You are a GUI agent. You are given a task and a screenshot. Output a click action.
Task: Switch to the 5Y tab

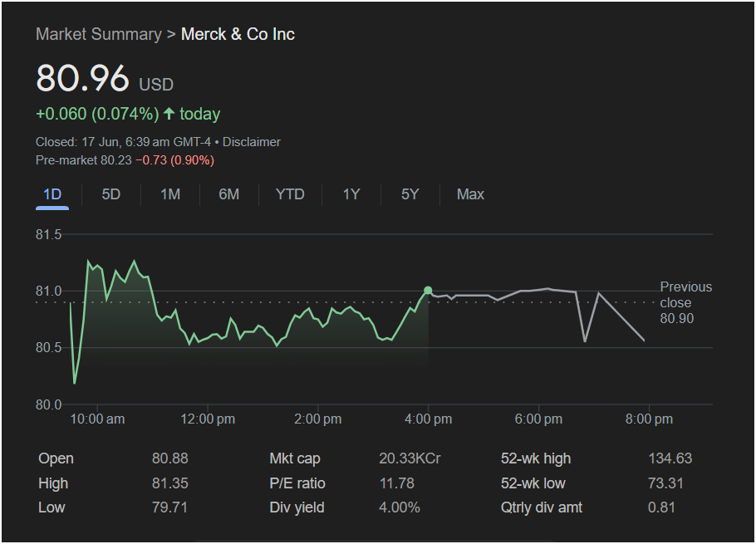point(410,194)
